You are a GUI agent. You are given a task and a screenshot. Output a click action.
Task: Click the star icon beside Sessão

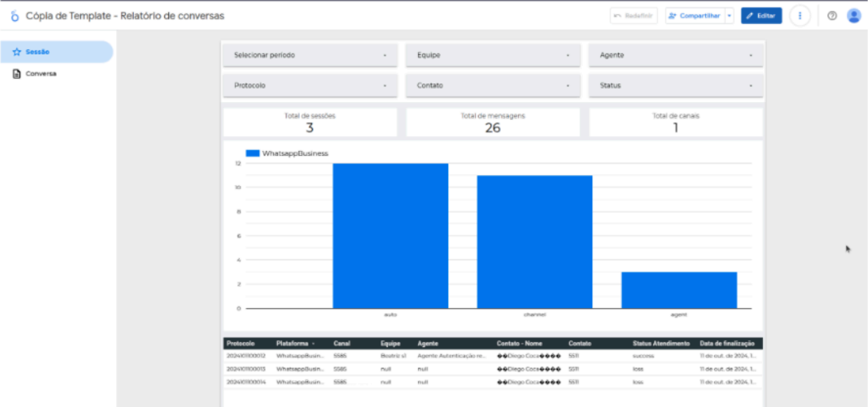pos(16,51)
